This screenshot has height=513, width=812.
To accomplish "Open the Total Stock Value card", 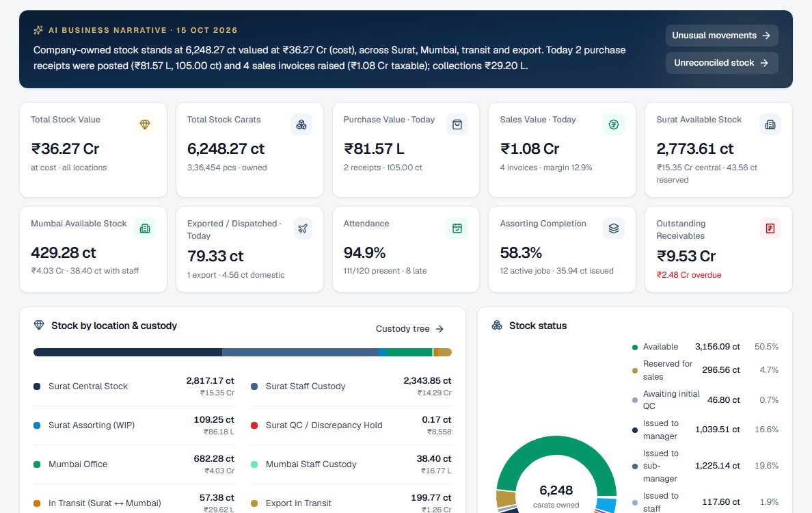I will [93, 150].
